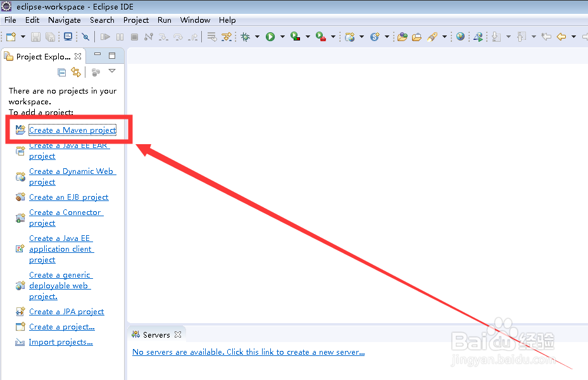The height and width of the screenshot is (380, 588).
Task: Click the Project Explorer filter focus icon
Action: [x=96, y=72]
